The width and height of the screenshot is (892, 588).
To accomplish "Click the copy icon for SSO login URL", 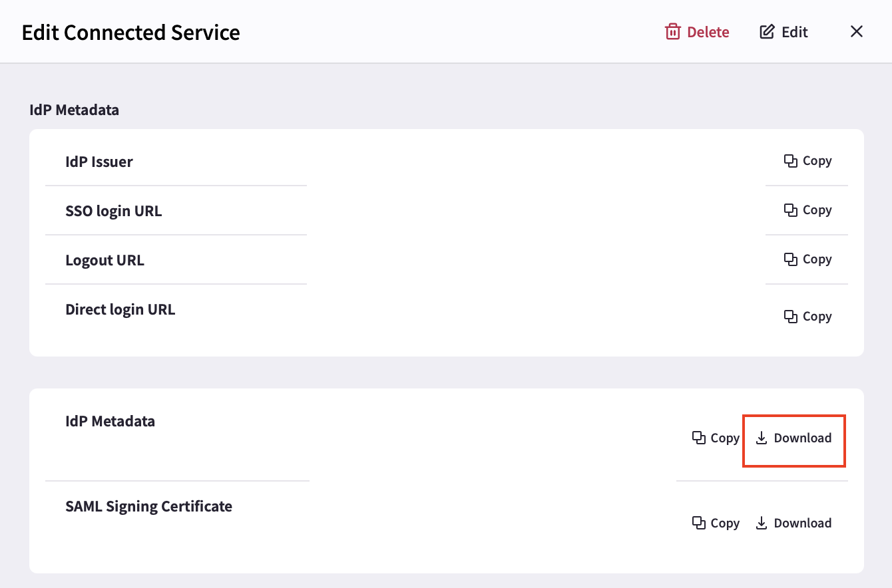I will point(791,210).
